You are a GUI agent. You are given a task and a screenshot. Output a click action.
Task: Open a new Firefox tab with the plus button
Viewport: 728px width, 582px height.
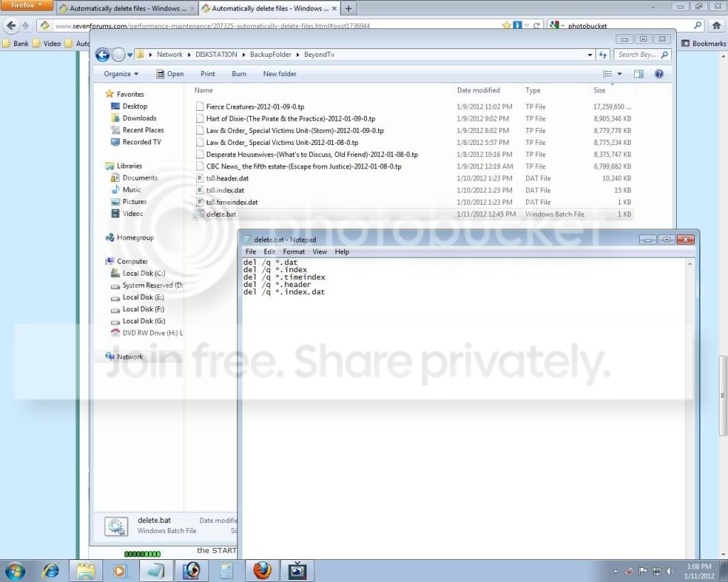coord(348,9)
